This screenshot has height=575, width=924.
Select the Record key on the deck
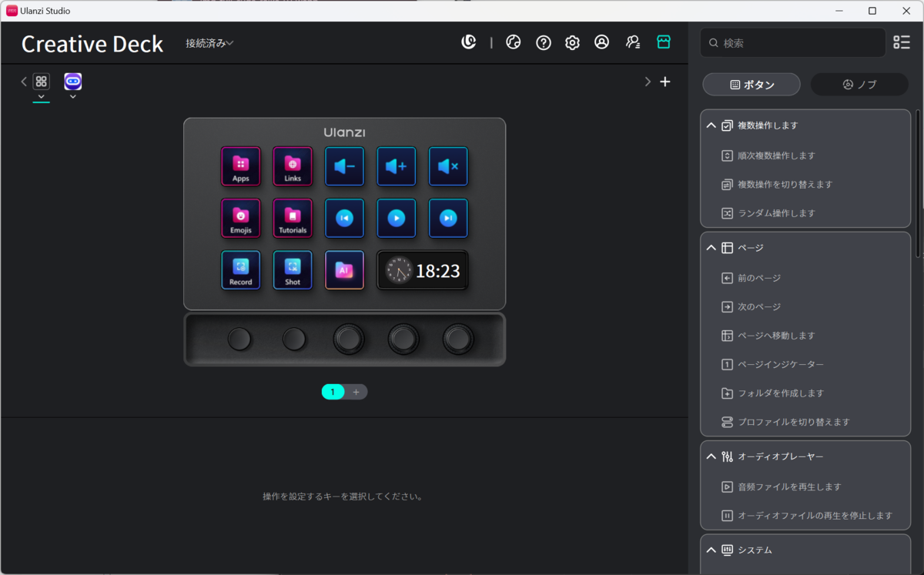(241, 270)
